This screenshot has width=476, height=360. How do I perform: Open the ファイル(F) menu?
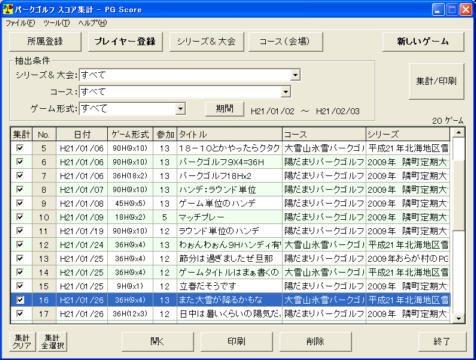pyautogui.click(x=20, y=23)
